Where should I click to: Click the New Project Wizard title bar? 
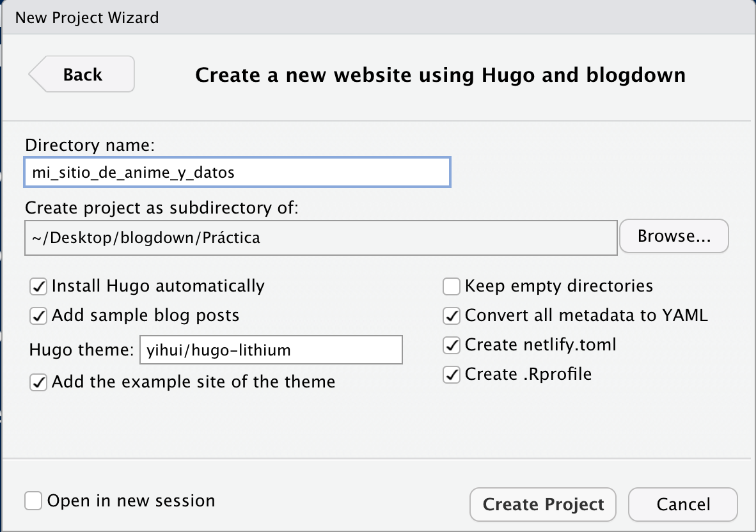tap(378, 17)
